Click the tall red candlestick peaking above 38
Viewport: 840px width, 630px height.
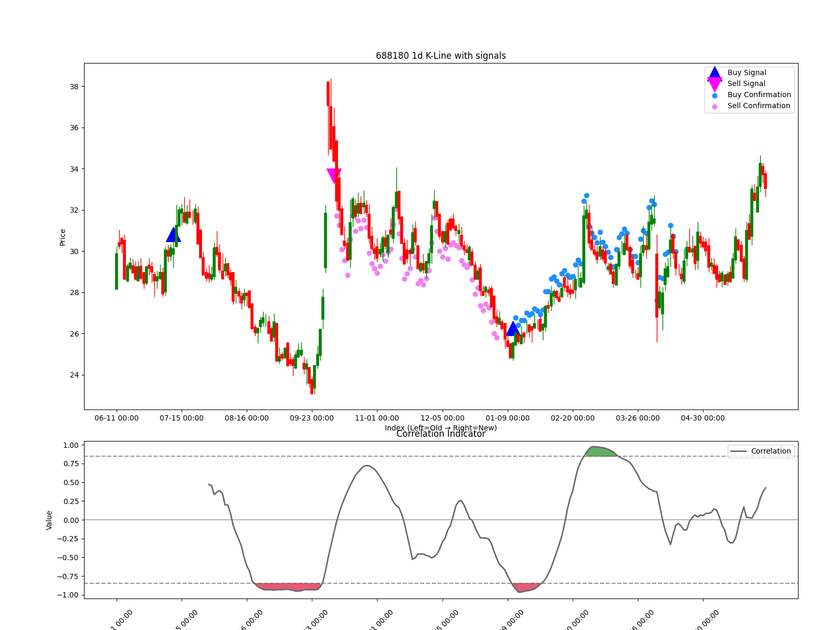328,93
